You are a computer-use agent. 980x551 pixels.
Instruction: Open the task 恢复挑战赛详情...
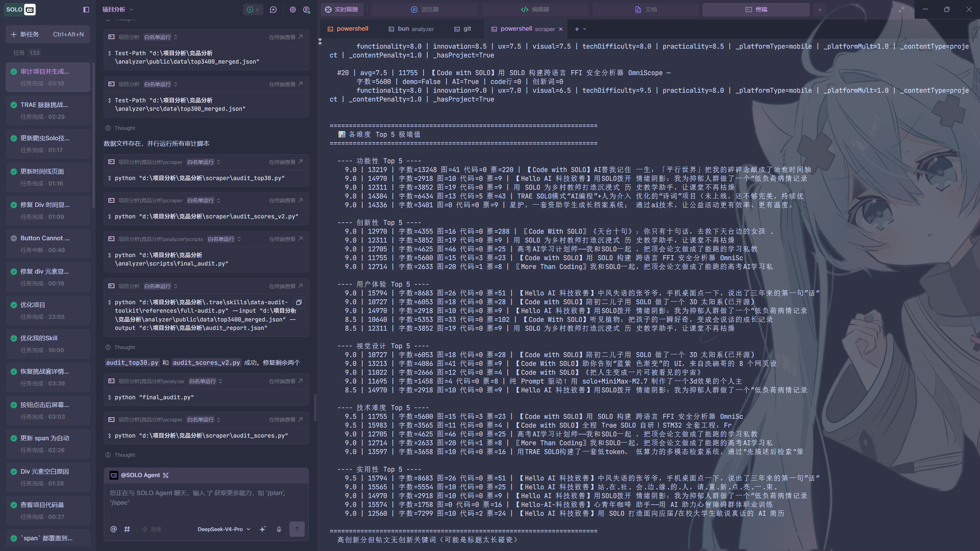pos(48,377)
